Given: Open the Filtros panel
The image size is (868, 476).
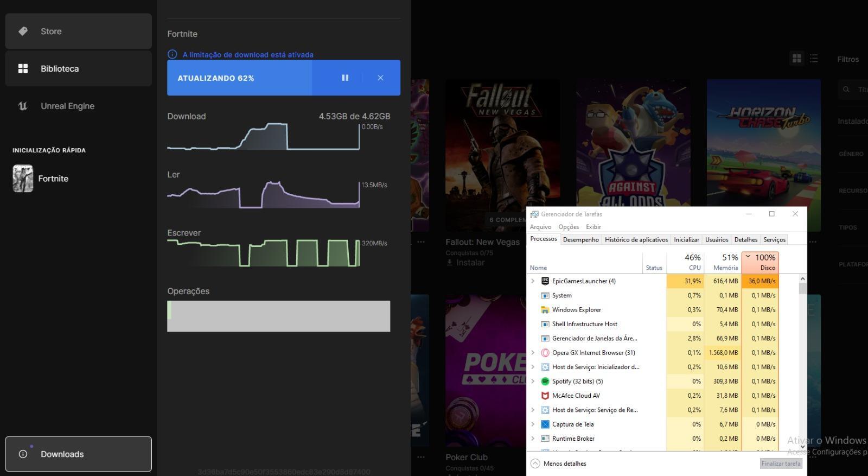Looking at the screenshot, I should click(848, 59).
